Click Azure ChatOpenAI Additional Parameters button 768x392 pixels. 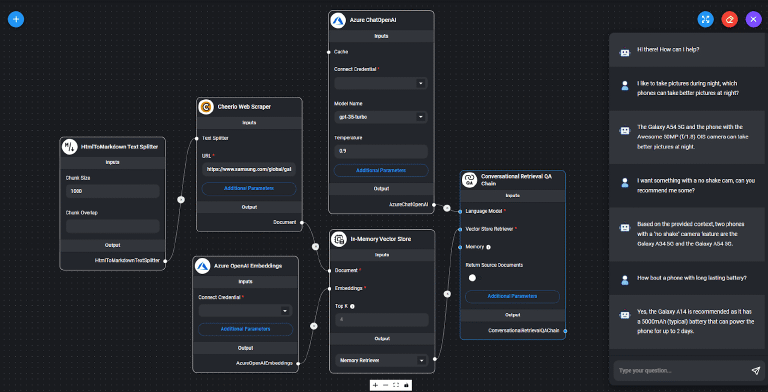pyautogui.click(x=381, y=171)
